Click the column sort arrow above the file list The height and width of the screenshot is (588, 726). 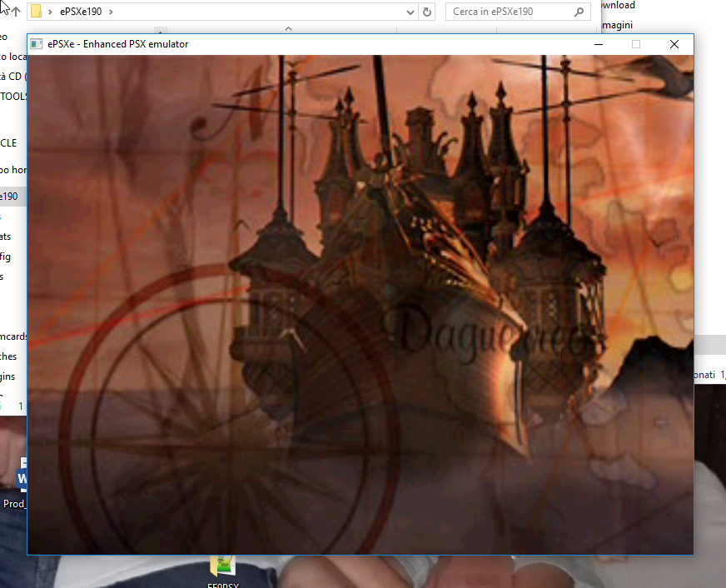288,28
